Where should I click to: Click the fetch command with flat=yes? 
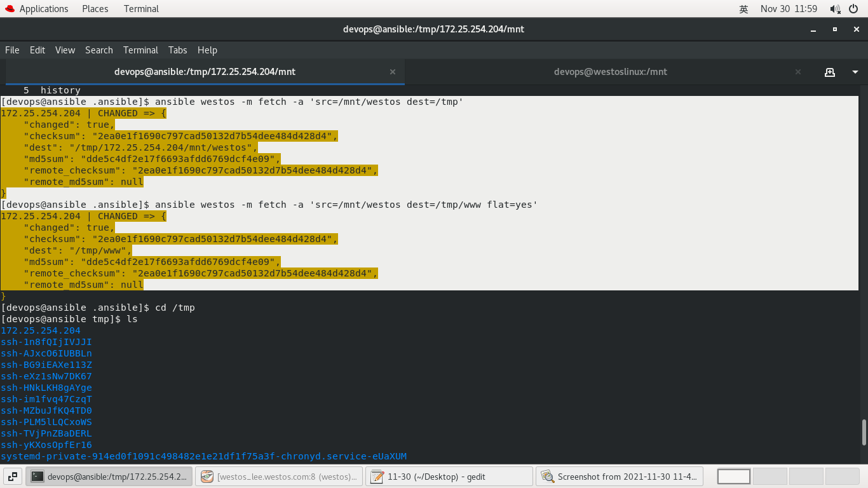coord(269,205)
